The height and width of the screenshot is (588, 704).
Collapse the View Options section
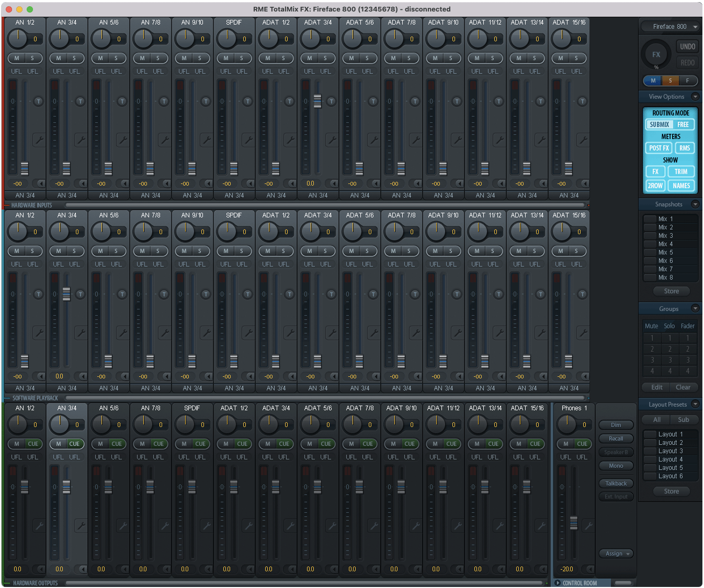click(x=695, y=97)
